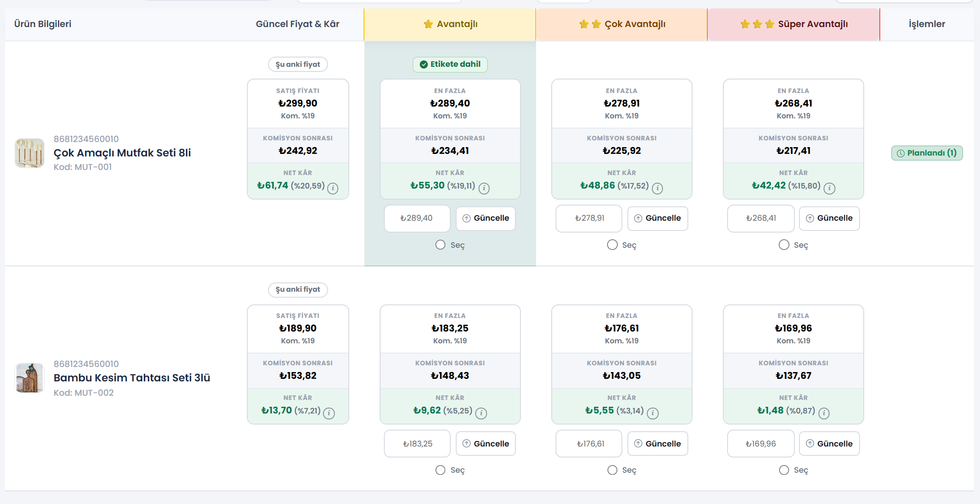The image size is (980, 504).
Task: Open product name Çok Amaçlı Mutfak Seti 8li
Action: [x=122, y=153]
